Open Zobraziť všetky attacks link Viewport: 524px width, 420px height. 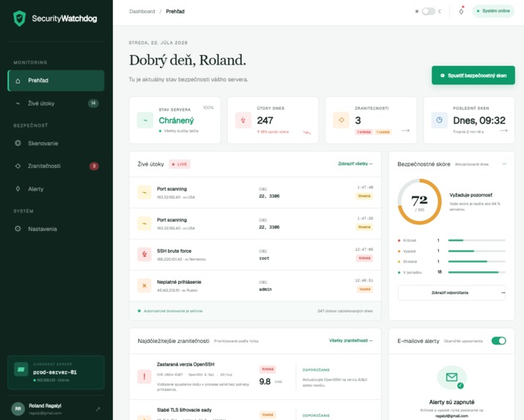[355, 163]
